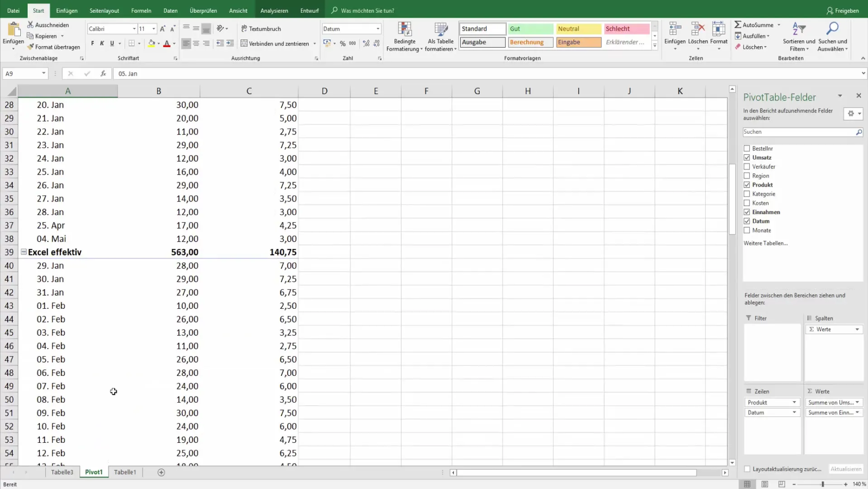Check the Bestellnr field
This screenshot has height=489, width=868.
point(747,149)
